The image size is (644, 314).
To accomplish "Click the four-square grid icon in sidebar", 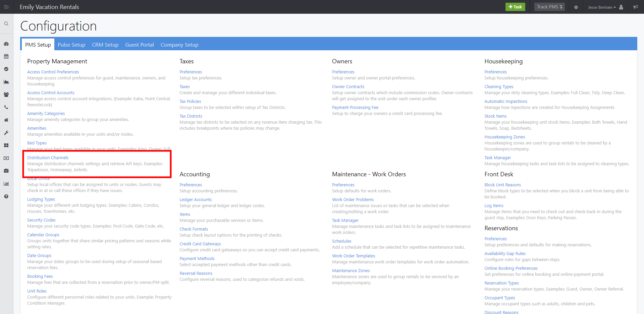I will pos(6,145).
